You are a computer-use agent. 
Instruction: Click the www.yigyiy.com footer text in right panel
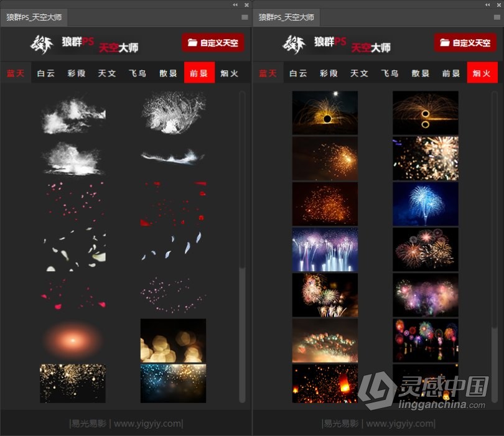click(x=400, y=424)
